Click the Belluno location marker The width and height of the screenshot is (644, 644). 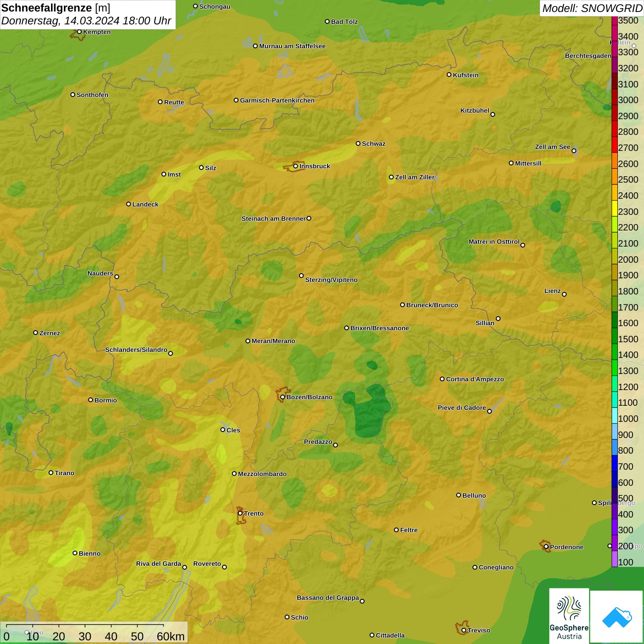point(459,495)
